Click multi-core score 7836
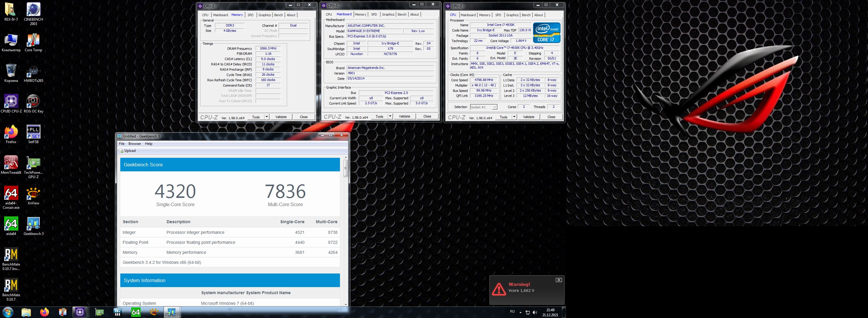Viewport: 868px width, 318px height. (x=285, y=191)
